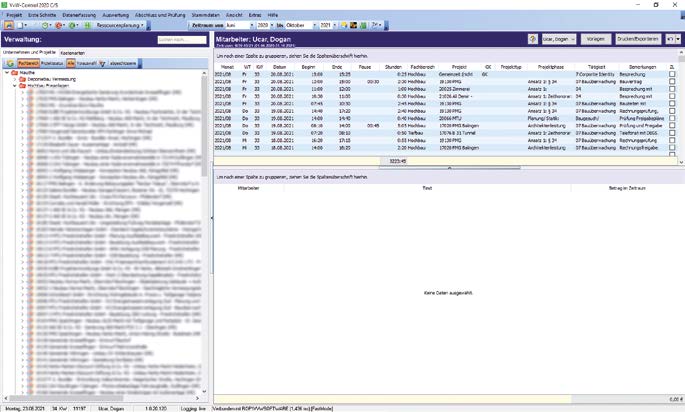
Task: Click the Projektphase column header
Action: point(550,67)
